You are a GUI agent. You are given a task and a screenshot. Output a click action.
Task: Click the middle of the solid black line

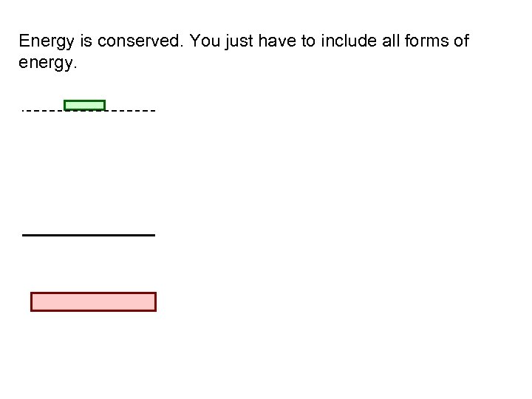[x=89, y=234]
